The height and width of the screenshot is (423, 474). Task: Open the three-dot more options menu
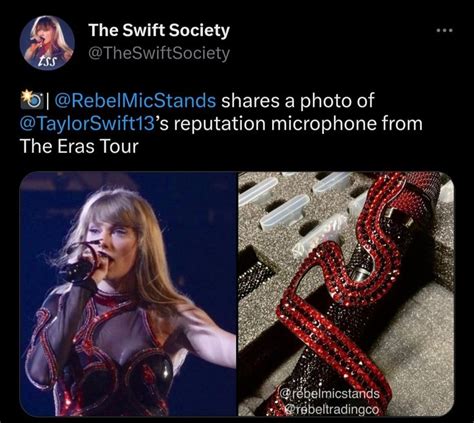(445, 30)
